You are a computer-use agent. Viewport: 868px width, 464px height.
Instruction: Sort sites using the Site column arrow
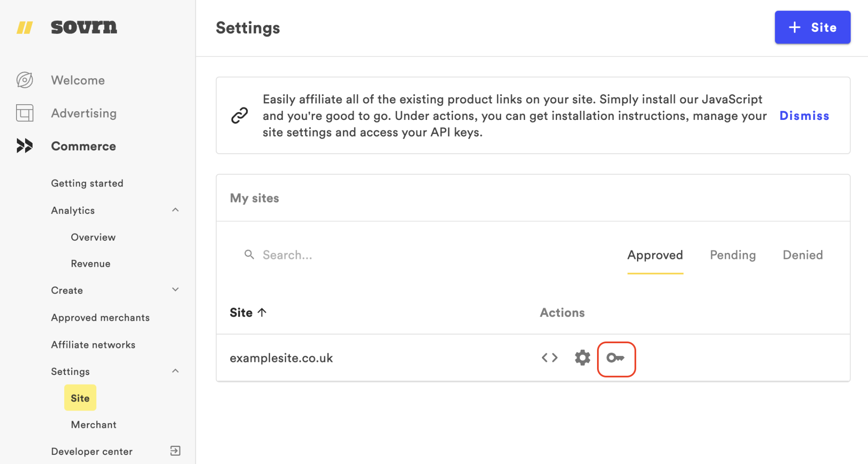[262, 312]
